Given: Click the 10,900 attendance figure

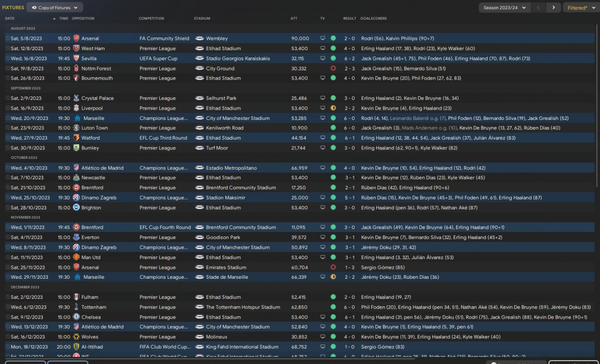Looking at the screenshot, I should [x=300, y=128].
